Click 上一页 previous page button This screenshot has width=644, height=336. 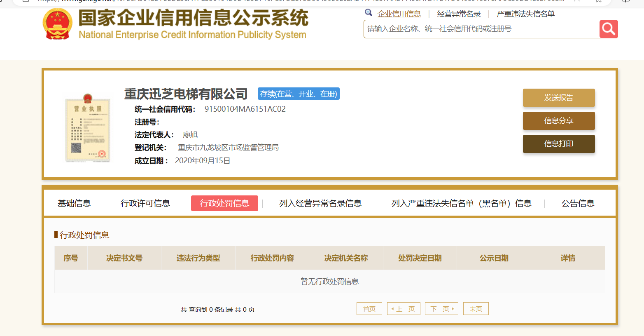(404, 309)
